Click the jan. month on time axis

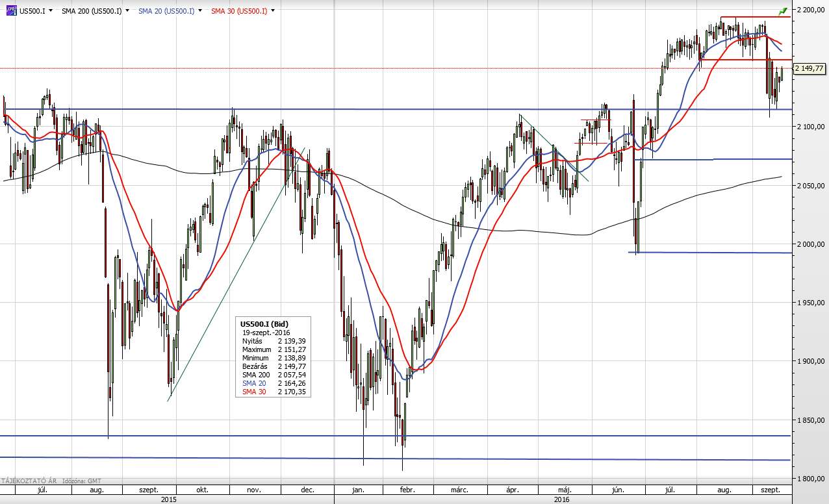tap(358, 490)
